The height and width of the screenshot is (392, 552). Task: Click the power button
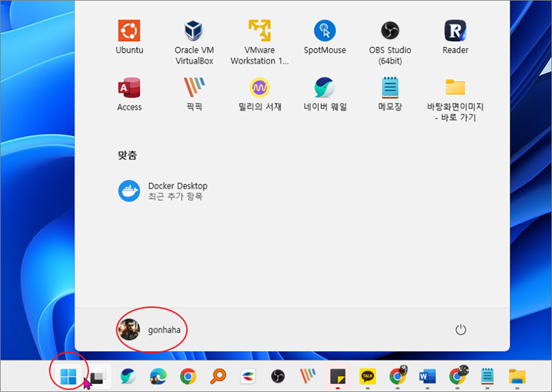461,330
